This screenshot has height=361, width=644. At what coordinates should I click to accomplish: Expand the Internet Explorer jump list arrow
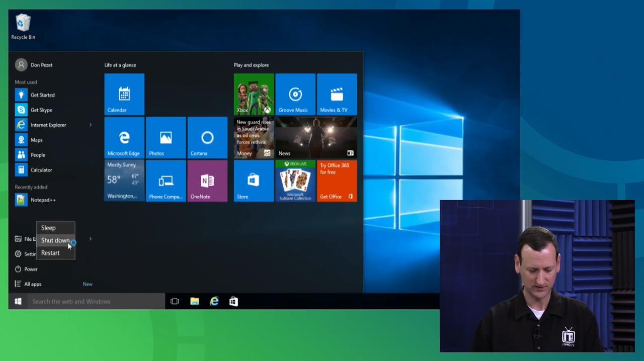coord(91,125)
